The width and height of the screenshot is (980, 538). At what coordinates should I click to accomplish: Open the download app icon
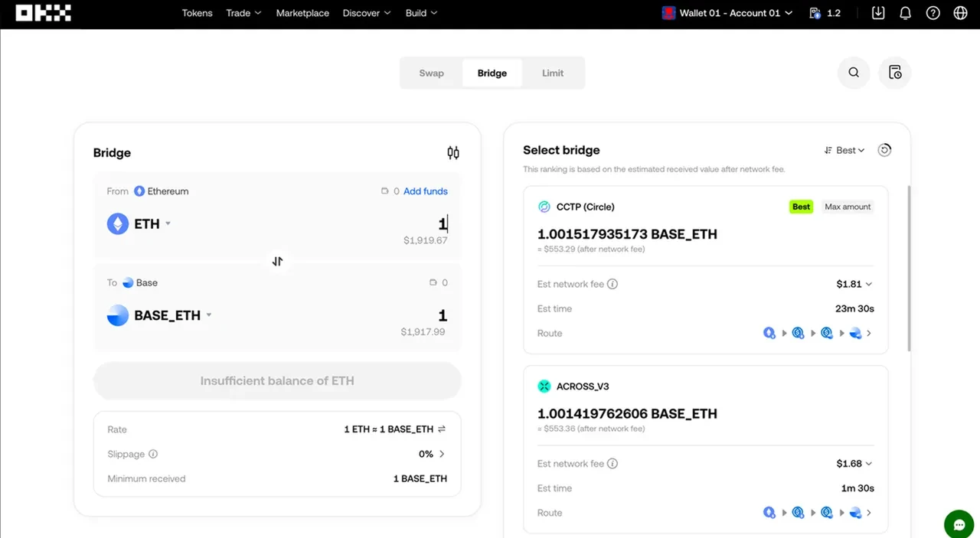(x=878, y=13)
